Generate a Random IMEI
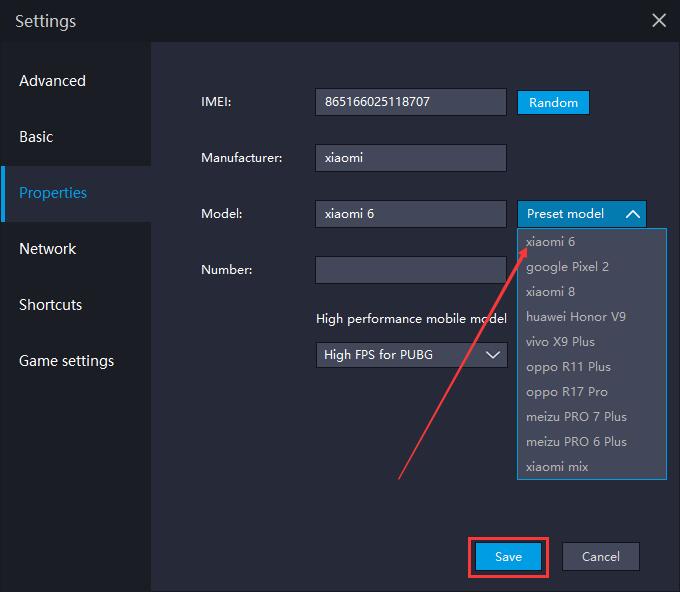Screen dimensions: 680x592 (x=553, y=102)
